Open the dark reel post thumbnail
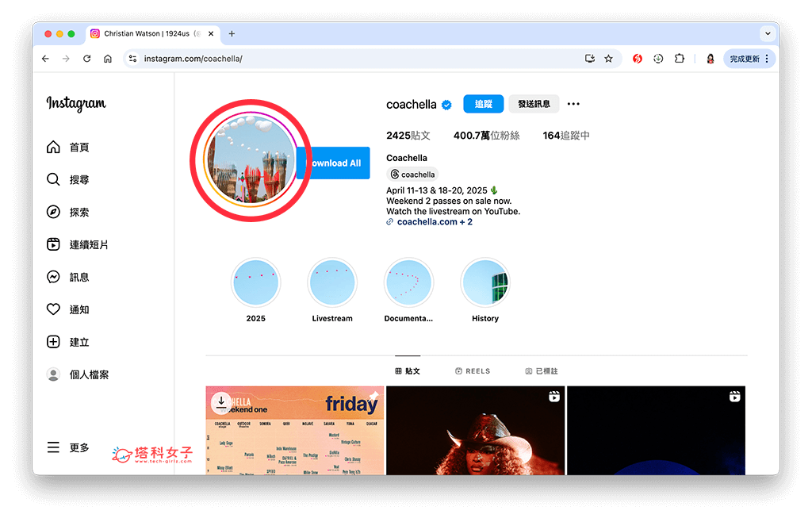Screen dimensions: 812x518 click(x=656, y=431)
